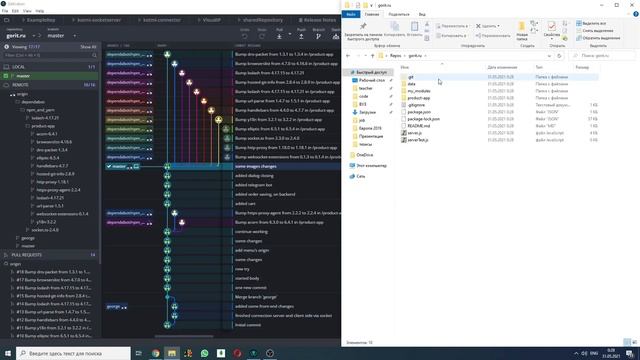Select remote branch acorn-6.4.1

click(47, 134)
